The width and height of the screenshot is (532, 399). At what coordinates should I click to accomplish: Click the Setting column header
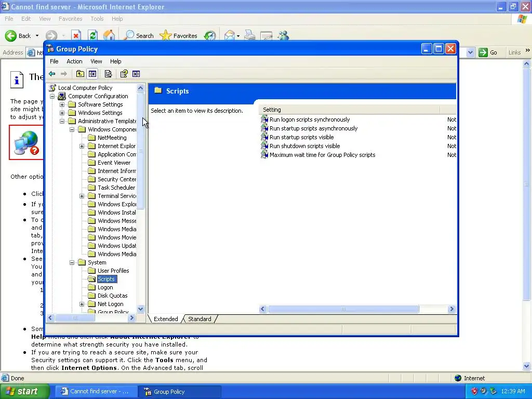click(x=349, y=110)
